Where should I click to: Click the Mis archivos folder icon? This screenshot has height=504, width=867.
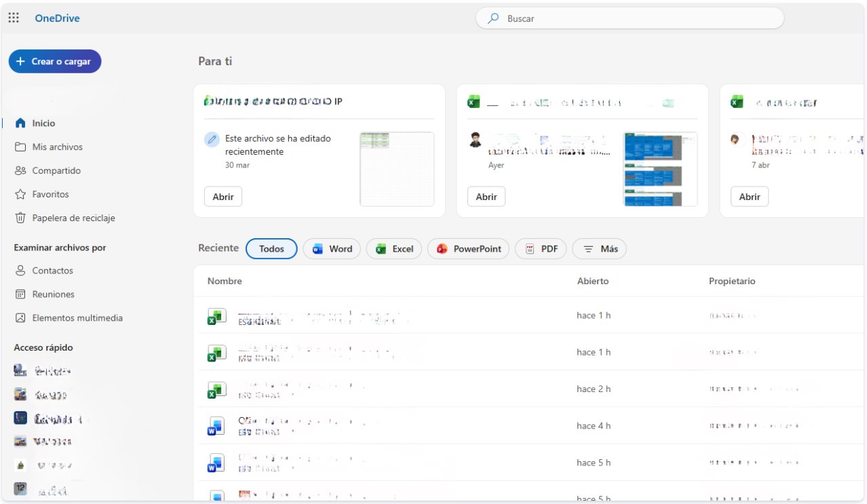click(20, 147)
